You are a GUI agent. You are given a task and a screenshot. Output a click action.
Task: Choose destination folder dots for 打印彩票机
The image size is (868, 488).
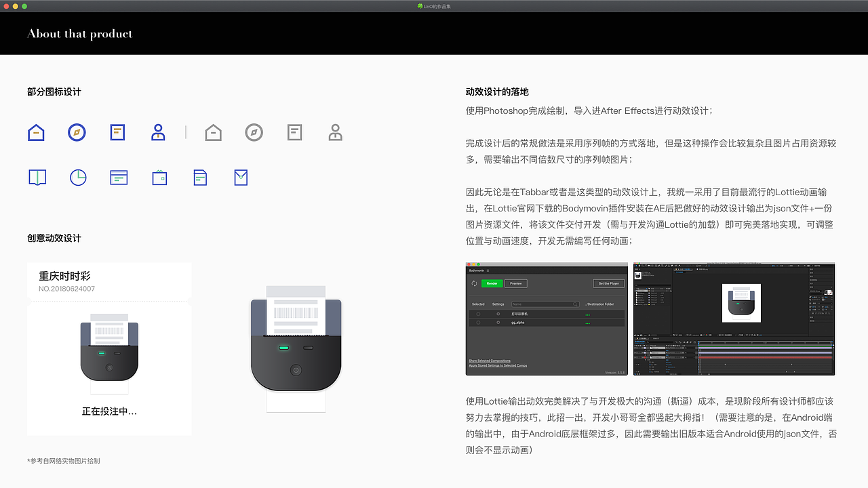(x=588, y=315)
